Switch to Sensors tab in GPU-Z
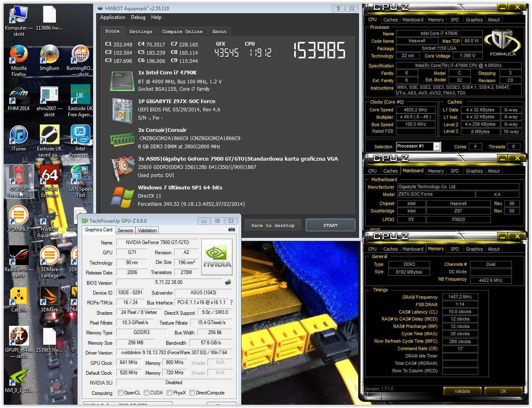532x408 pixels. pos(125,231)
